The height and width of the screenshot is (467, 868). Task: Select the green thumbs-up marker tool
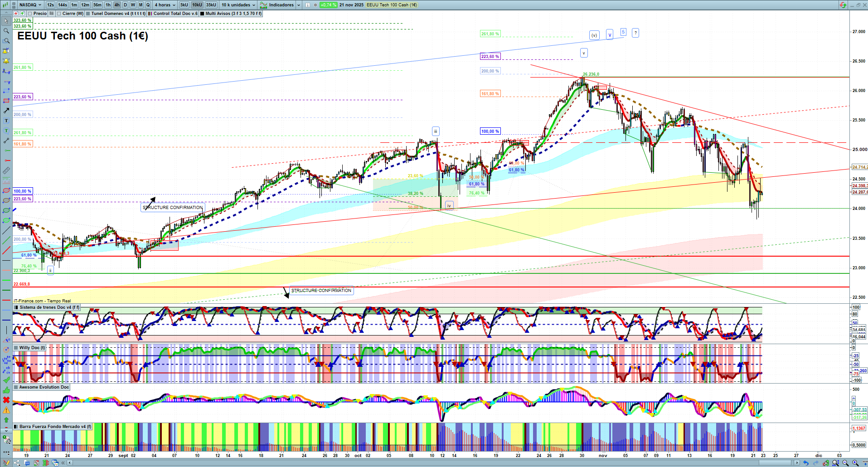point(6,390)
